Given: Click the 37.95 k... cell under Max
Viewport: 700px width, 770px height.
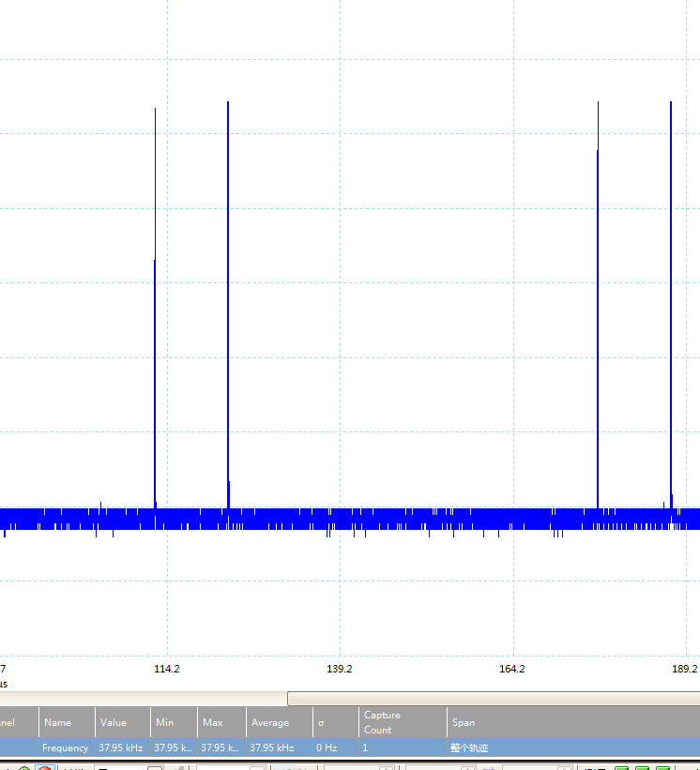Looking at the screenshot, I should 221,747.
